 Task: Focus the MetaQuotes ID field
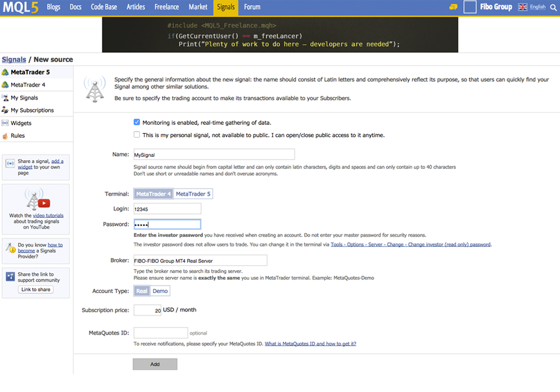click(x=161, y=333)
